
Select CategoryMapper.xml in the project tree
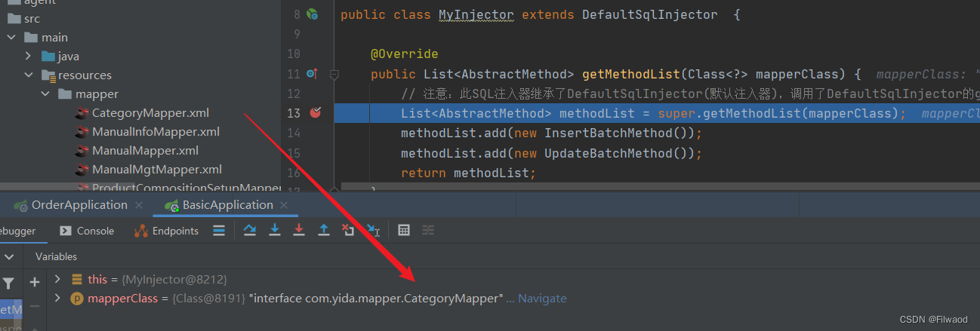click(x=150, y=113)
